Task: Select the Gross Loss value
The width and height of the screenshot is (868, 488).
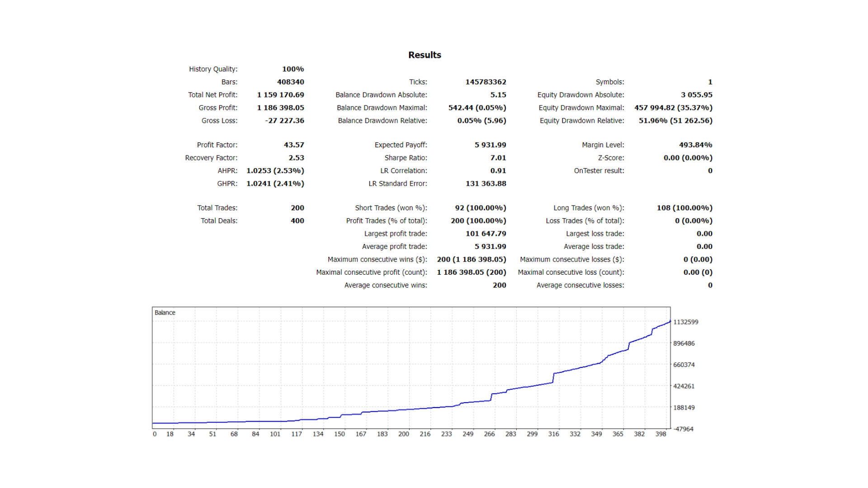Action: point(284,121)
